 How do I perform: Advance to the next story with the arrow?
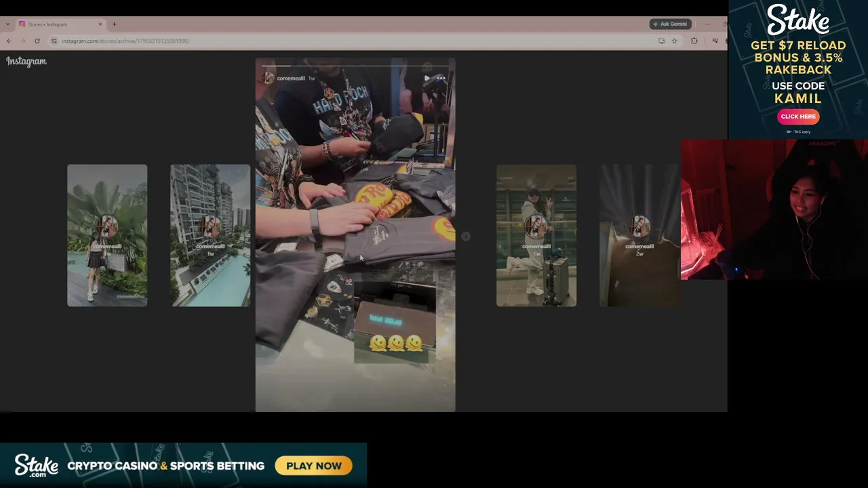(x=466, y=236)
